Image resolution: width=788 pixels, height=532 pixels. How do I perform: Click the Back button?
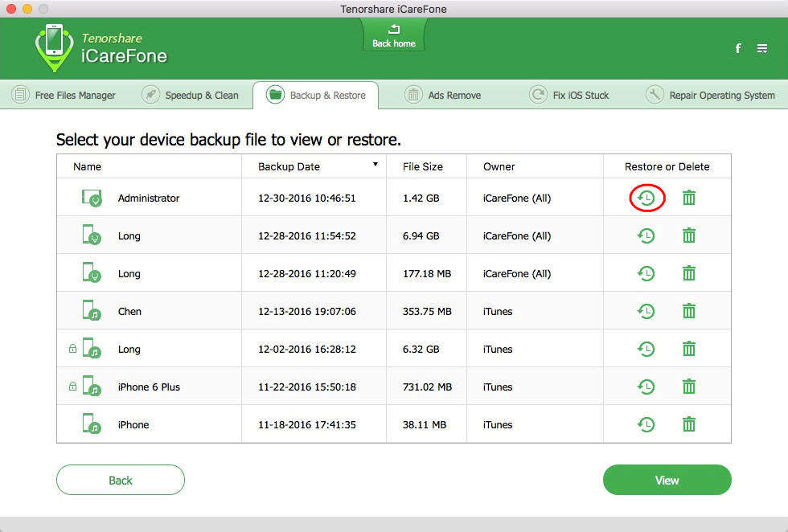[x=121, y=480]
